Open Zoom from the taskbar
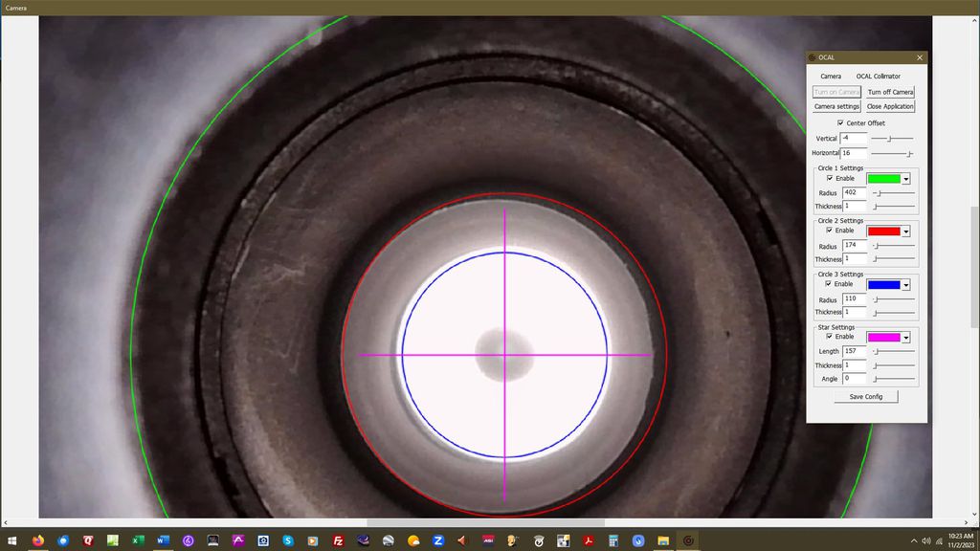980x551 pixels. coord(438,540)
